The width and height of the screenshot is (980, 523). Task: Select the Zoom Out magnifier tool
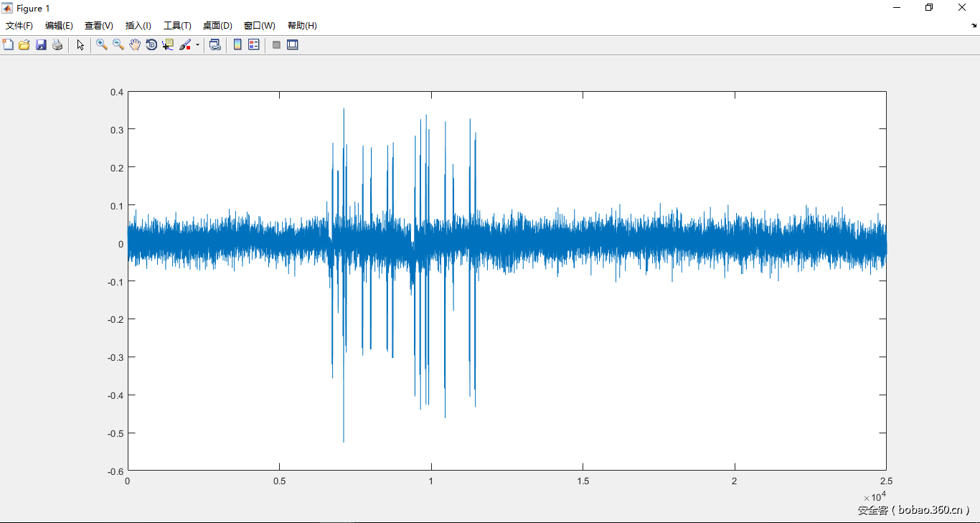(118, 44)
